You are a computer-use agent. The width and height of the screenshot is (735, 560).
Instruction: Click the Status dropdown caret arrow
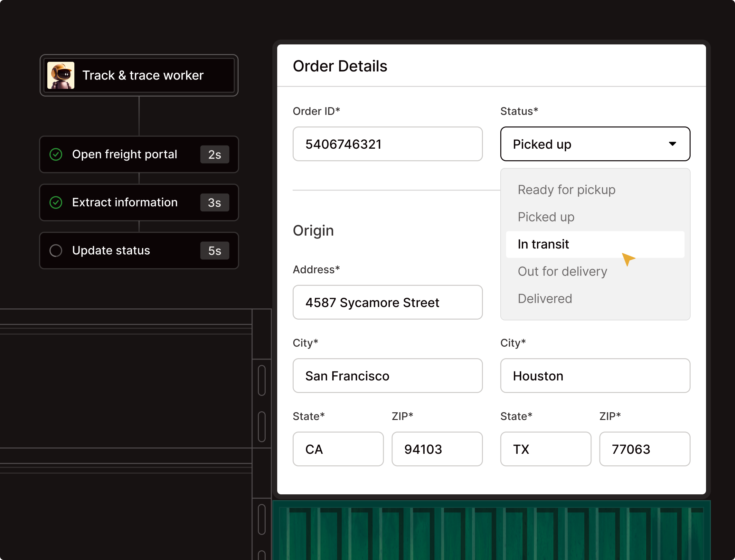pos(672,144)
